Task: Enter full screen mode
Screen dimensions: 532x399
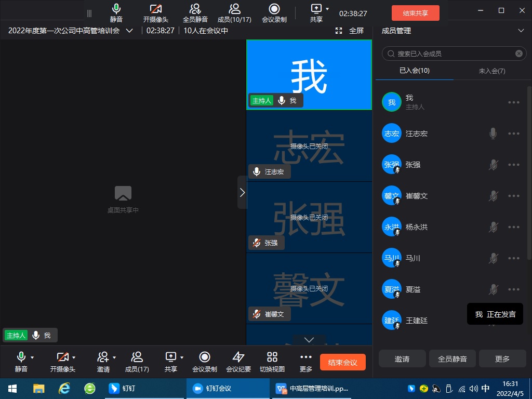Action: 350,31
